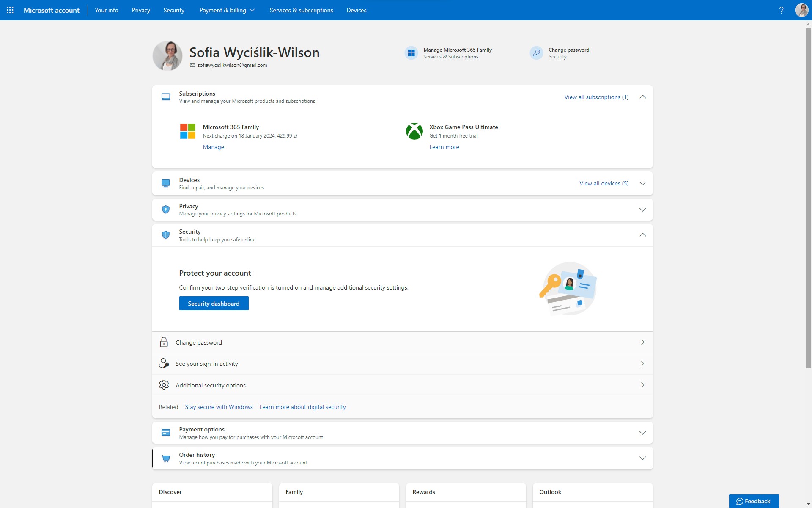
Task: Go to the Your info tab
Action: pos(107,10)
